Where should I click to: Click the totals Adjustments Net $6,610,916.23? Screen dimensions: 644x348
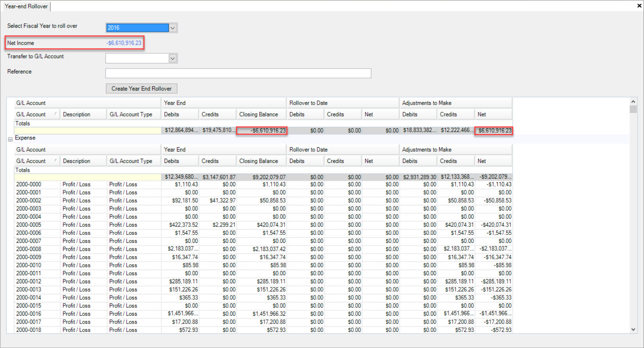click(x=495, y=131)
